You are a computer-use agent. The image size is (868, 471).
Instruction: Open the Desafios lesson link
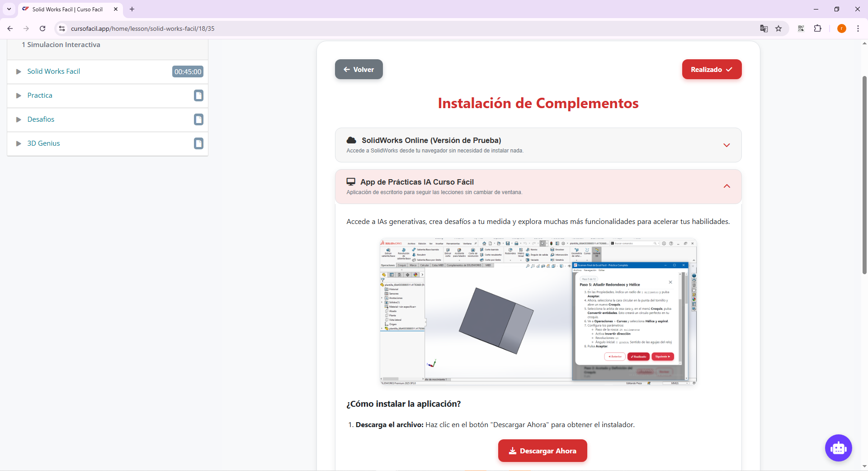tap(41, 119)
